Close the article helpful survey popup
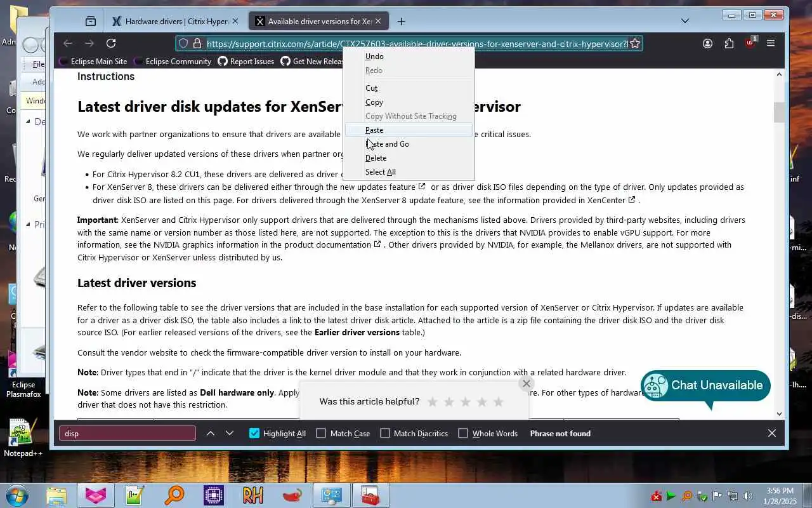The width and height of the screenshot is (812, 508). [526, 384]
